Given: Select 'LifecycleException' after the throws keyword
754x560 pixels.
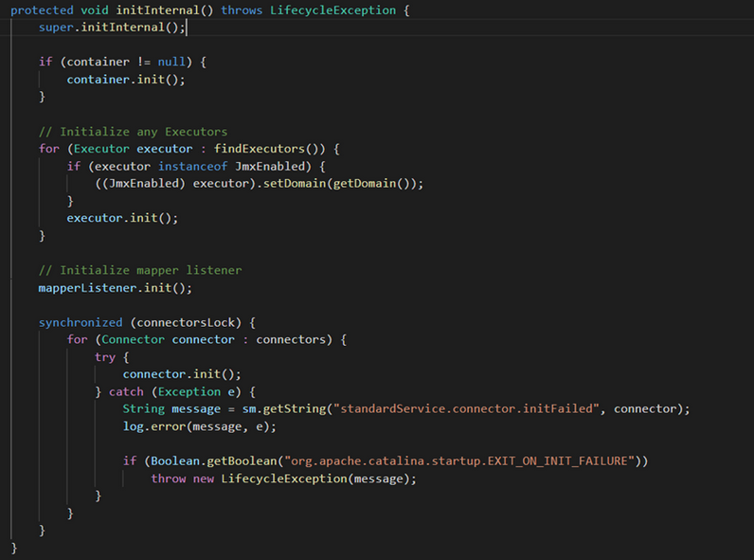Looking at the screenshot, I should tap(332, 10).
